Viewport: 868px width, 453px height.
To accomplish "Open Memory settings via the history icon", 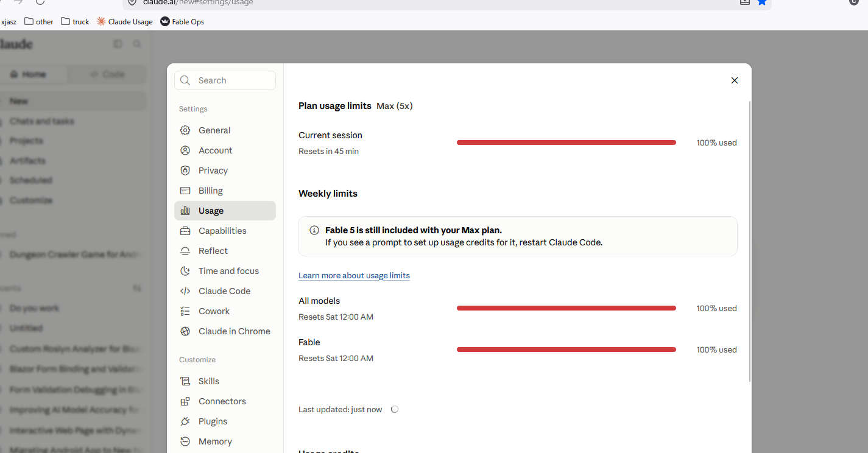I will point(185,441).
